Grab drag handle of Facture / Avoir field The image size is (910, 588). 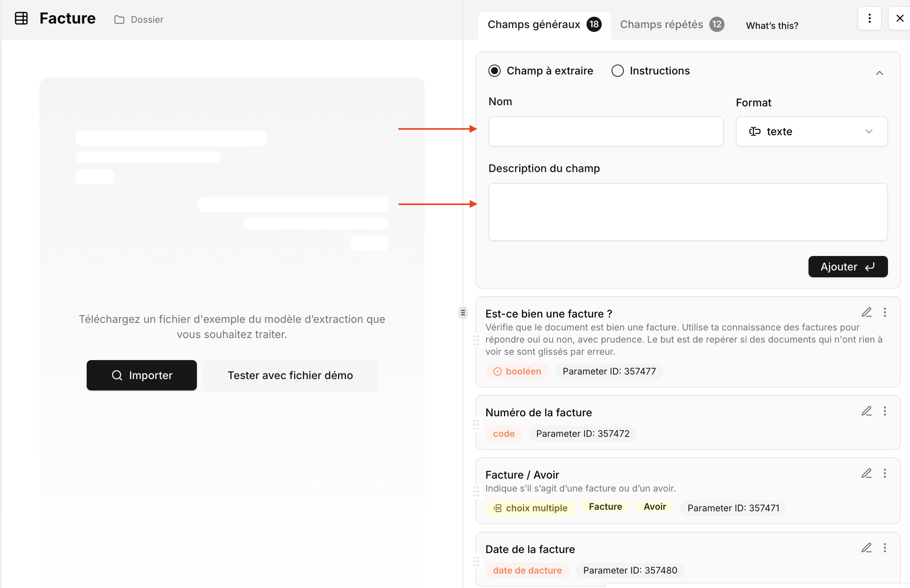click(x=476, y=491)
